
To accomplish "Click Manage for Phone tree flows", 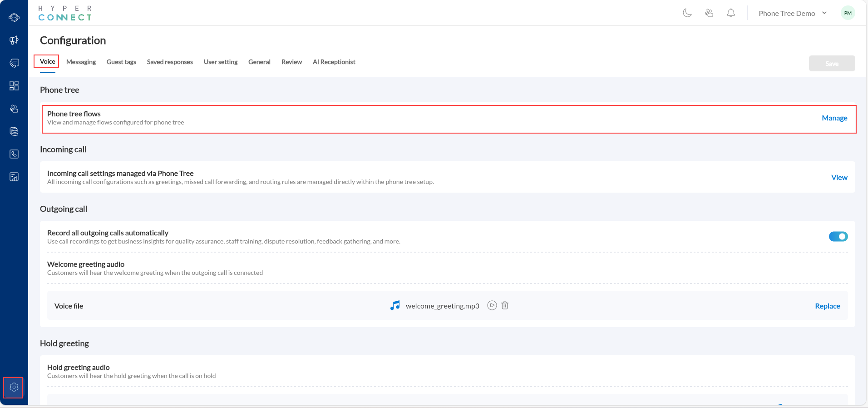I will coord(834,118).
